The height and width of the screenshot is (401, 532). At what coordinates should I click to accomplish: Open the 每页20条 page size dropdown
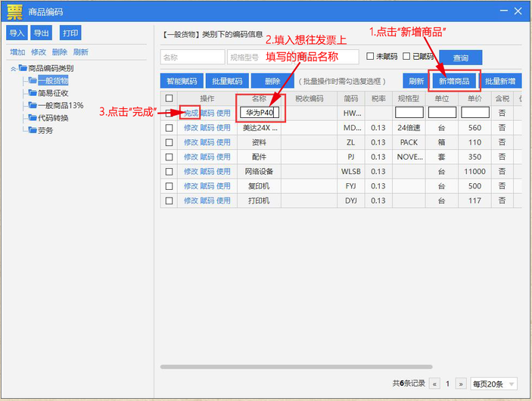tap(493, 384)
